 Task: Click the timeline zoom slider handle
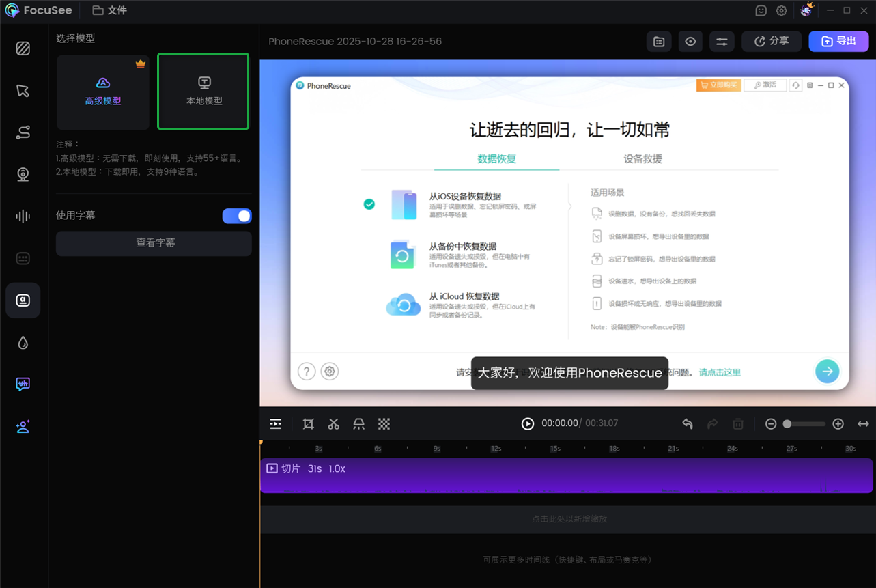point(787,424)
